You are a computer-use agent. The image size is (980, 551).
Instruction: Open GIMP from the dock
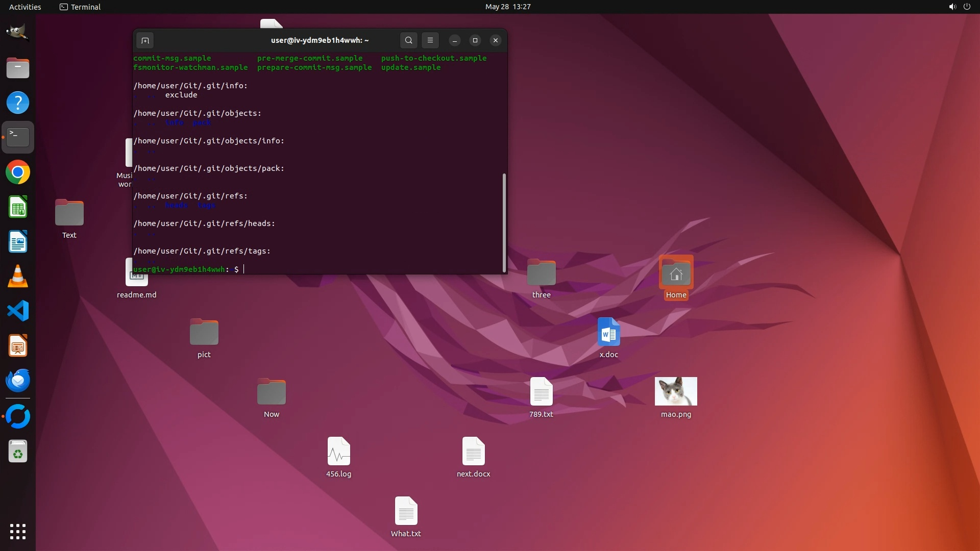tap(18, 32)
